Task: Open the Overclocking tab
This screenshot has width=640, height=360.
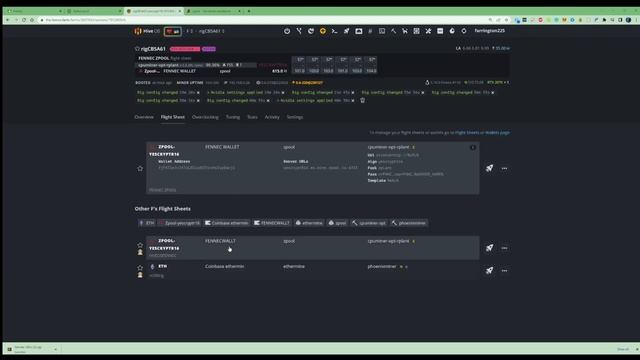Action: pos(205,117)
